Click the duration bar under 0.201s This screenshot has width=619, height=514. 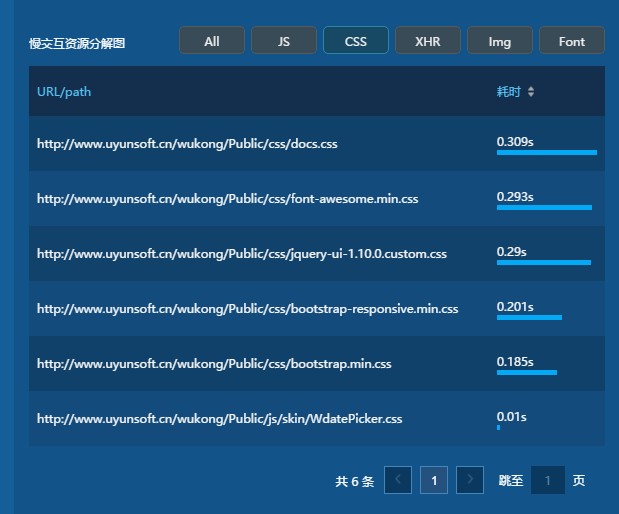coord(529,317)
